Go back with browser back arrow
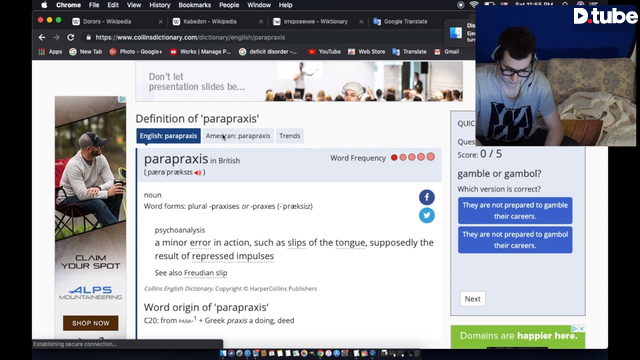Image resolution: width=640 pixels, height=360 pixels. (x=42, y=37)
